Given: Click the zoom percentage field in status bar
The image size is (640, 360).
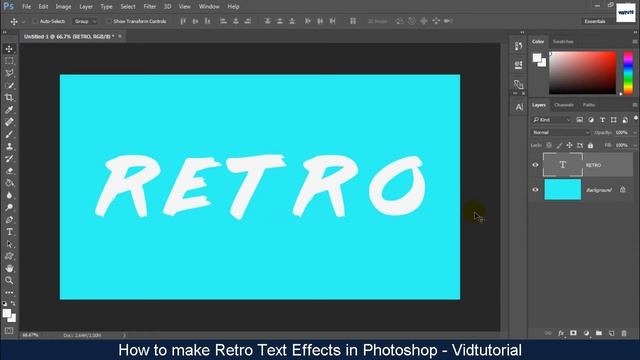Looking at the screenshot, I should click(x=31, y=335).
